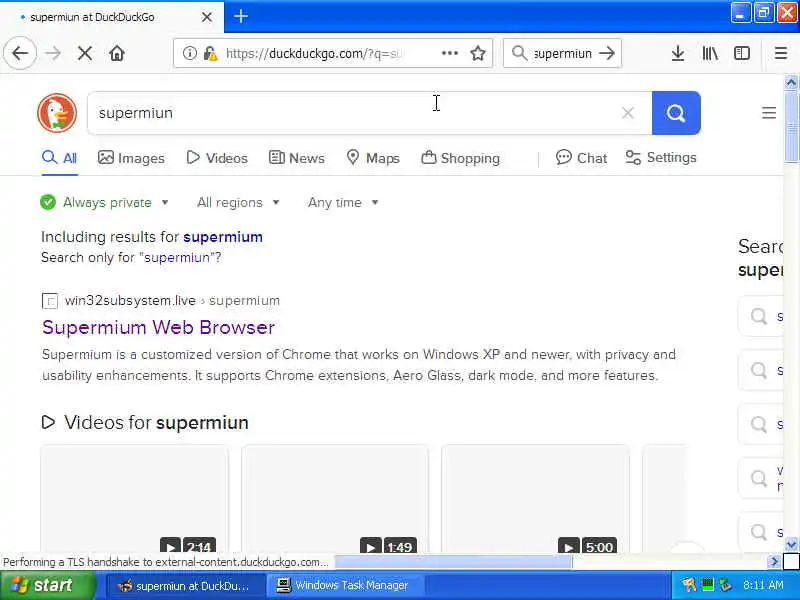Open the browser home page icon
The width and height of the screenshot is (800, 600).
(117, 53)
